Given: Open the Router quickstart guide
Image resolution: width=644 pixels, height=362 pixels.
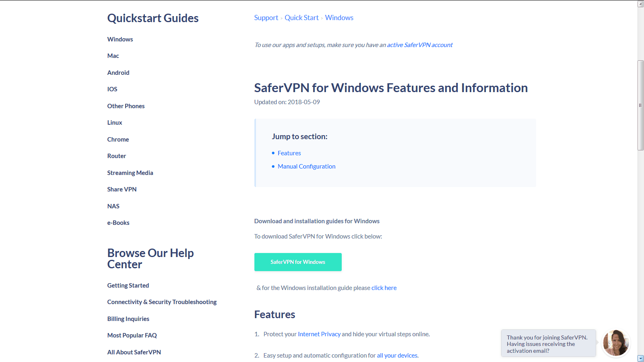Looking at the screenshot, I should click(x=117, y=156).
